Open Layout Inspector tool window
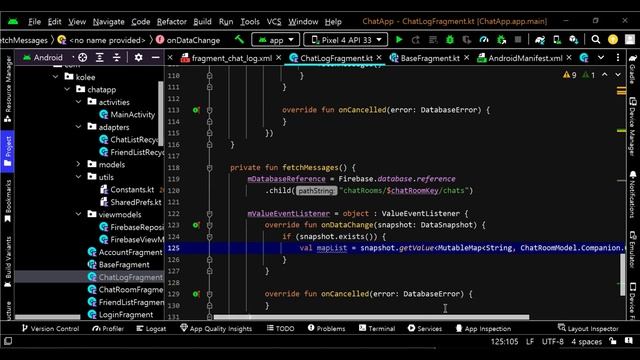This screenshot has width=640, height=360. (588, 328)
